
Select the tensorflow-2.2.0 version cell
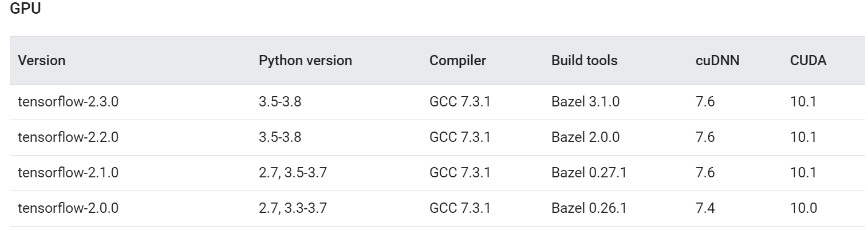tap(68, 138)
